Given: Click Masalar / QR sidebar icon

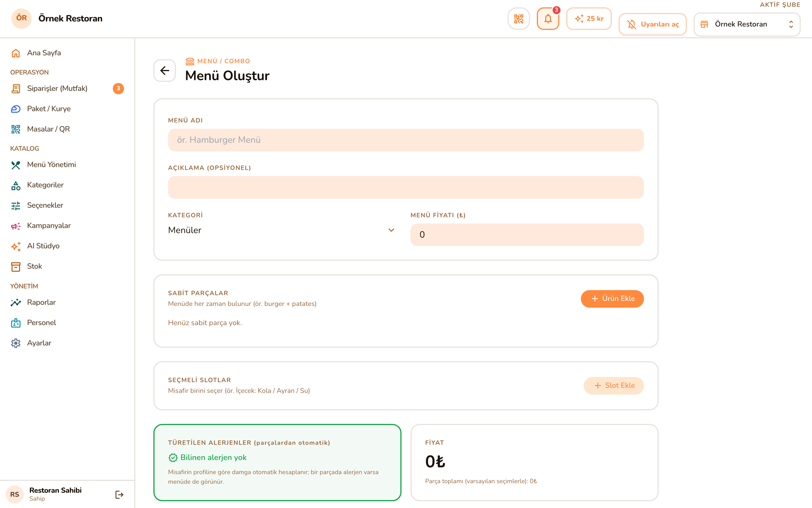Looking at the screenshot, I should (x=16, y=129).
